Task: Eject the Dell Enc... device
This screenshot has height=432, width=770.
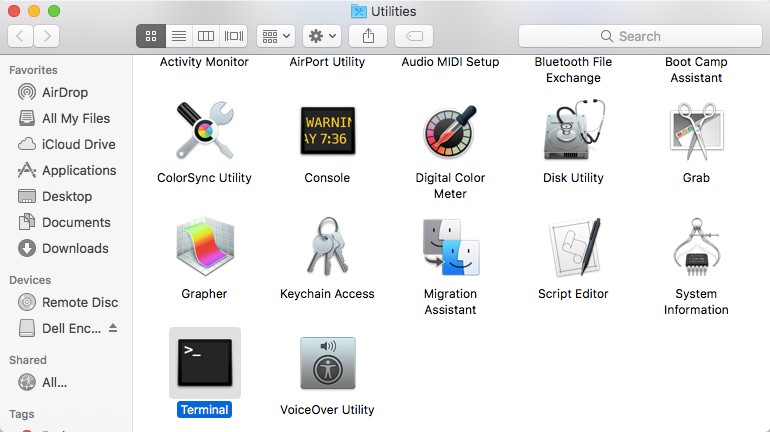Action: click(113, 328)
